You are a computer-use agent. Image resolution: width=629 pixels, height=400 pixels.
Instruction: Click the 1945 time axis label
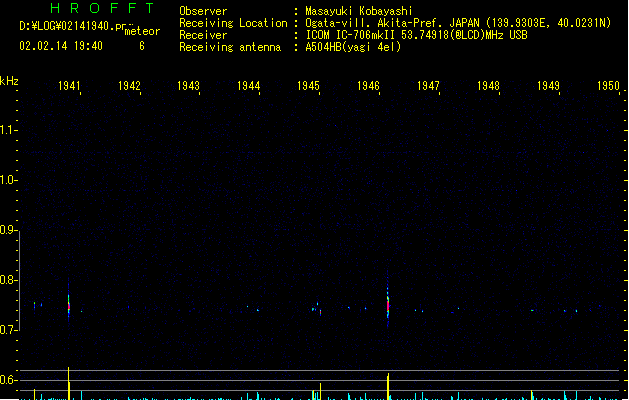pos(308,86)
